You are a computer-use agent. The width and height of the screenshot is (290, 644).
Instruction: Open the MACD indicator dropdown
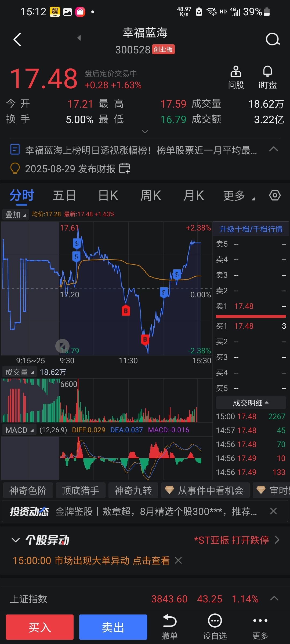click(x=19, y=430)
